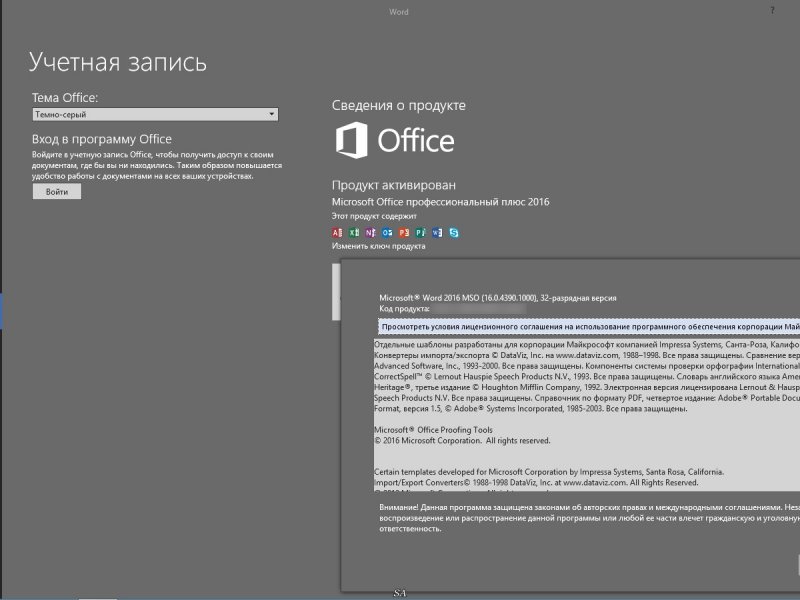Click the Этот продукт содержит label

(x=374, y=216)
